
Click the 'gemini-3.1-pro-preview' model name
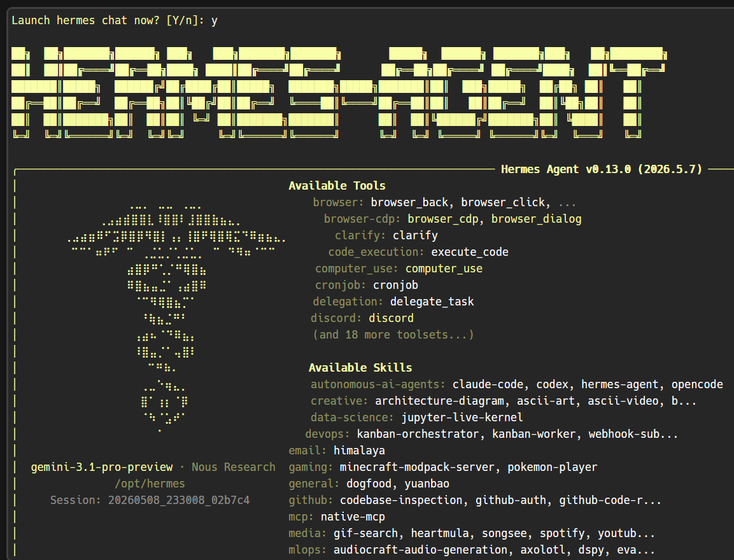point(102,467)
